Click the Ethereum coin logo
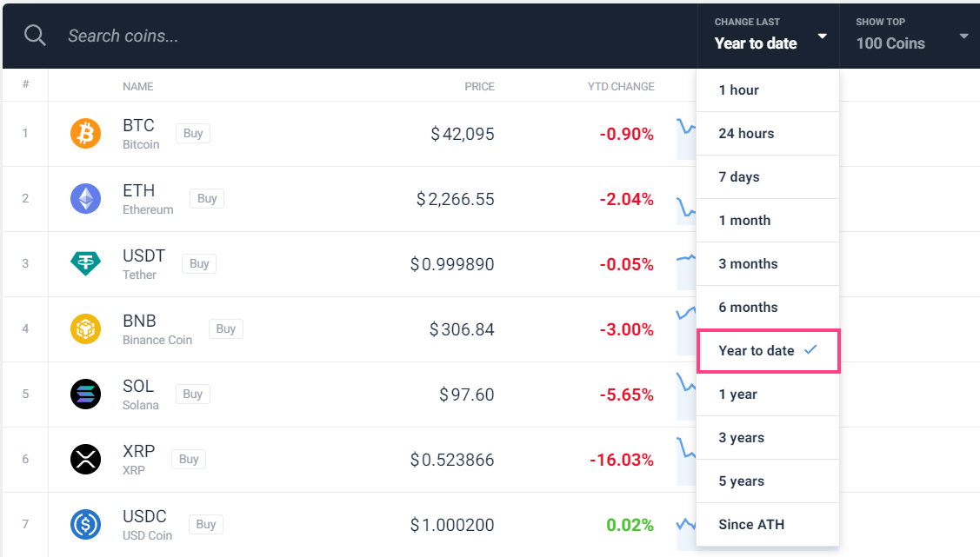 [x=85, y=198]
